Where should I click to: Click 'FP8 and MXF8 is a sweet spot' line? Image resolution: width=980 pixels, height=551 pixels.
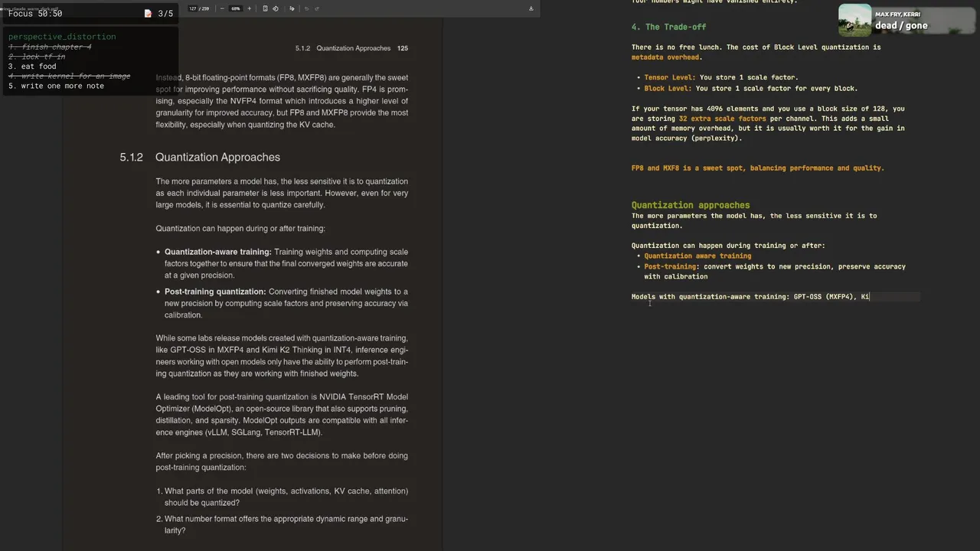757,168
